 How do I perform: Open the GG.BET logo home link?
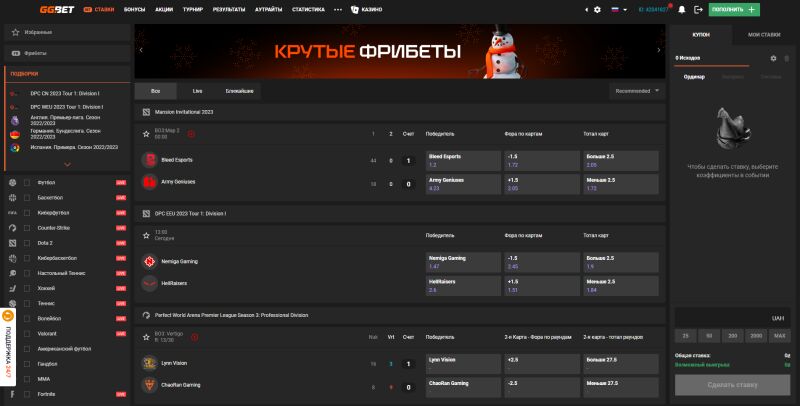(57, 9)
